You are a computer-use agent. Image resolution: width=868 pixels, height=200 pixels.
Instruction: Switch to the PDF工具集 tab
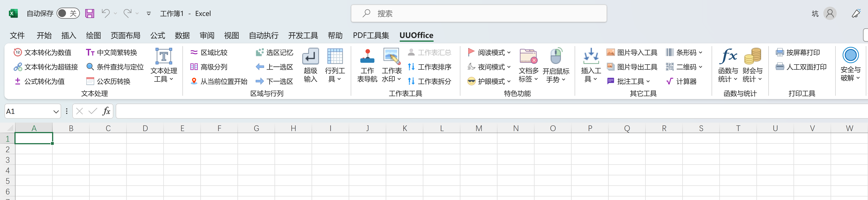[x=371, y=35]
